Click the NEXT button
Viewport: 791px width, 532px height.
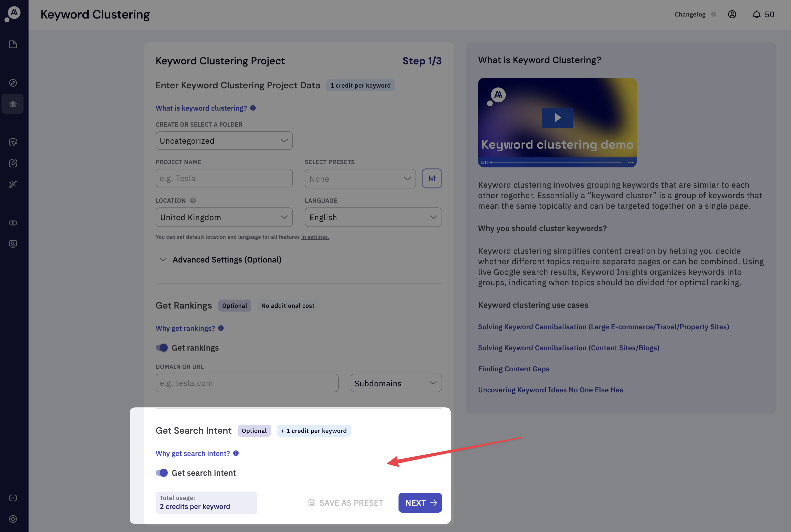click(x=420, y=503)
